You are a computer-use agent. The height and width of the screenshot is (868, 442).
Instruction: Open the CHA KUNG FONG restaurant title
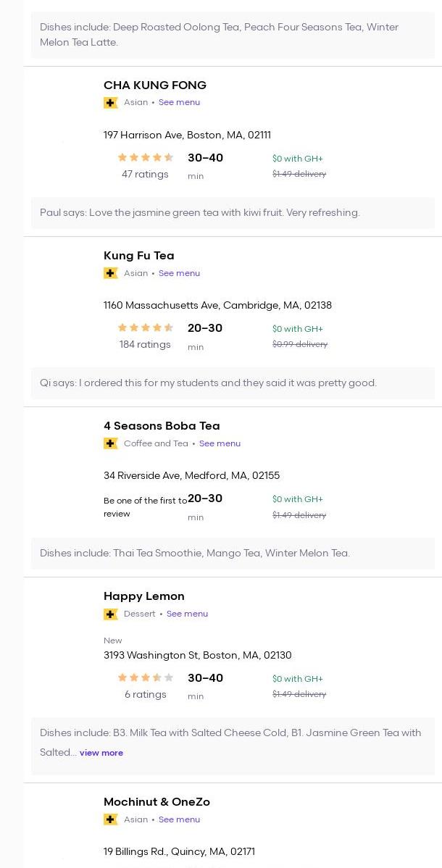(x=155, y=85)
